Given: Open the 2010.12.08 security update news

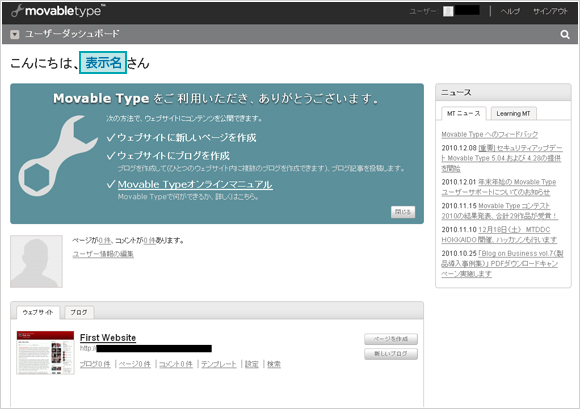Looking at the screenshot, I should tap(502, 158).
